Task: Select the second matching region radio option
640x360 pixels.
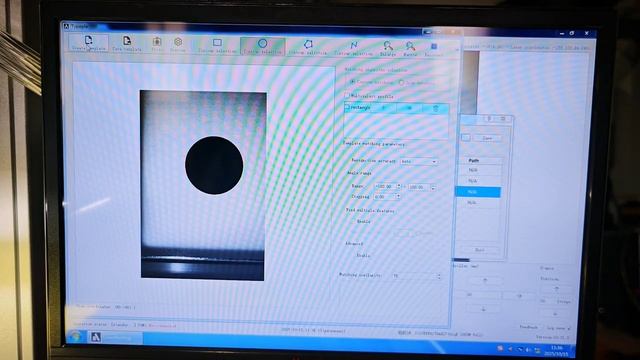Action: tap(402, 82)
